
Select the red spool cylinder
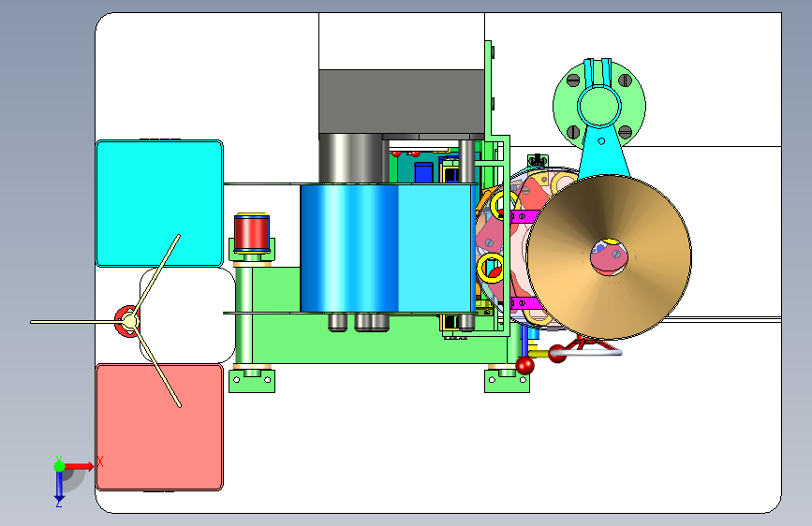pos(252,233)
